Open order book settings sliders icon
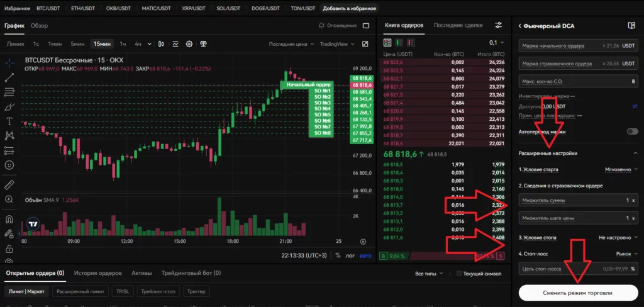The width and height of the screenshot is (644, 307). pyautogui.click(x=499, y=25)
